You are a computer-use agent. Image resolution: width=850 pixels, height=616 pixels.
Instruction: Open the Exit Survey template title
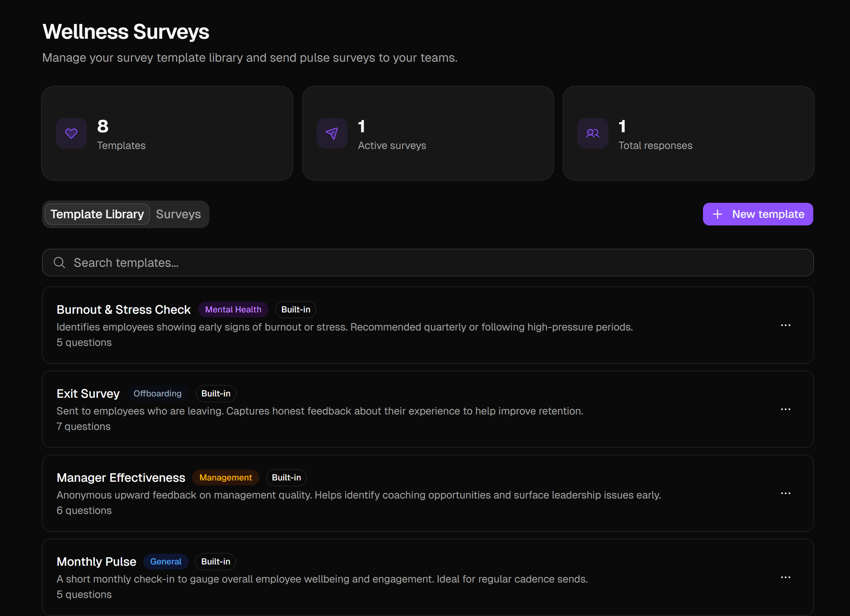tap(88, 393)
